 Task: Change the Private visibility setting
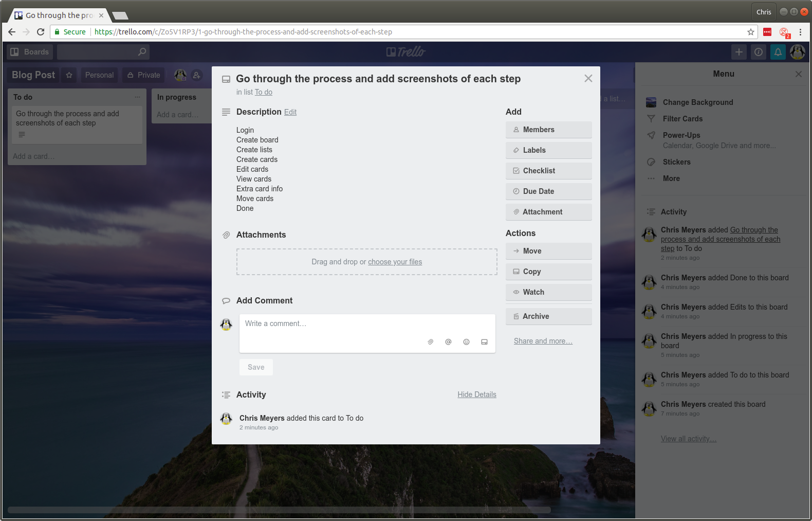[x=144, y=75]
